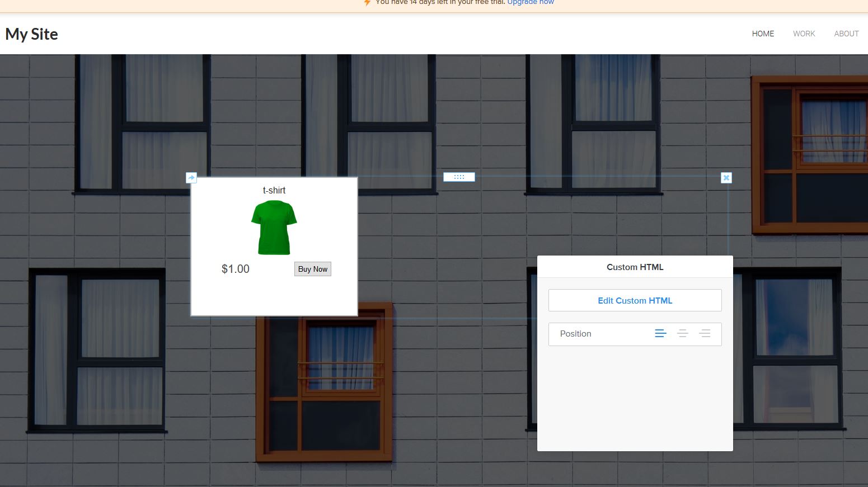The height and width of the screenshot is (487, 868).
Task: Click Edit Custom HTML button
Action: [x=635, y=300]
